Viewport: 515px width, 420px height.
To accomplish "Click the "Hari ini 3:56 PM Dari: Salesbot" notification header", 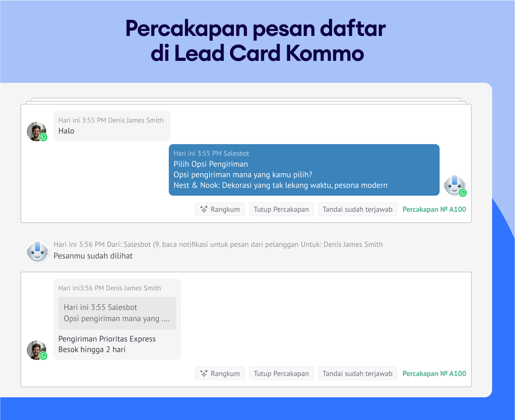I will (x=218, y=244).
